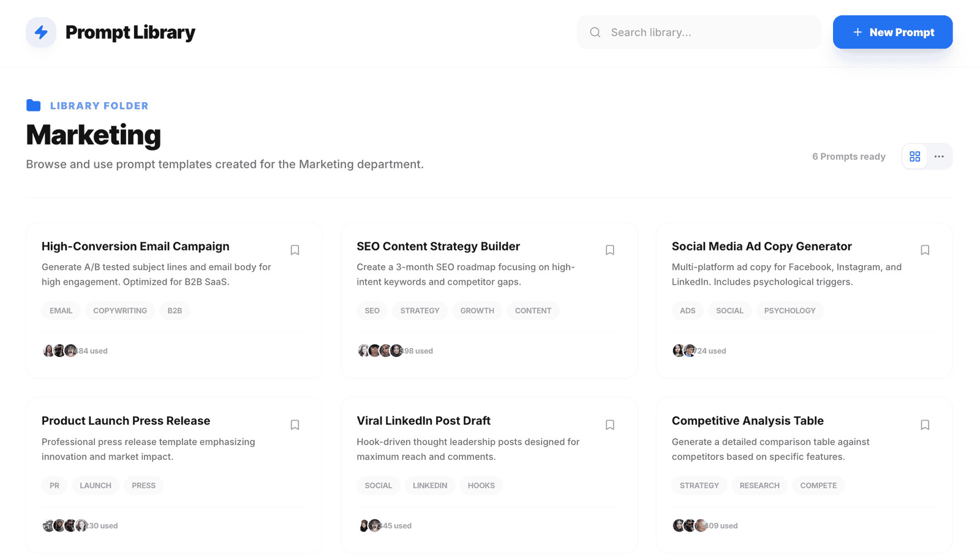Open the three-dot more options menu
The image size is (980, 559).
pos(939,157)
